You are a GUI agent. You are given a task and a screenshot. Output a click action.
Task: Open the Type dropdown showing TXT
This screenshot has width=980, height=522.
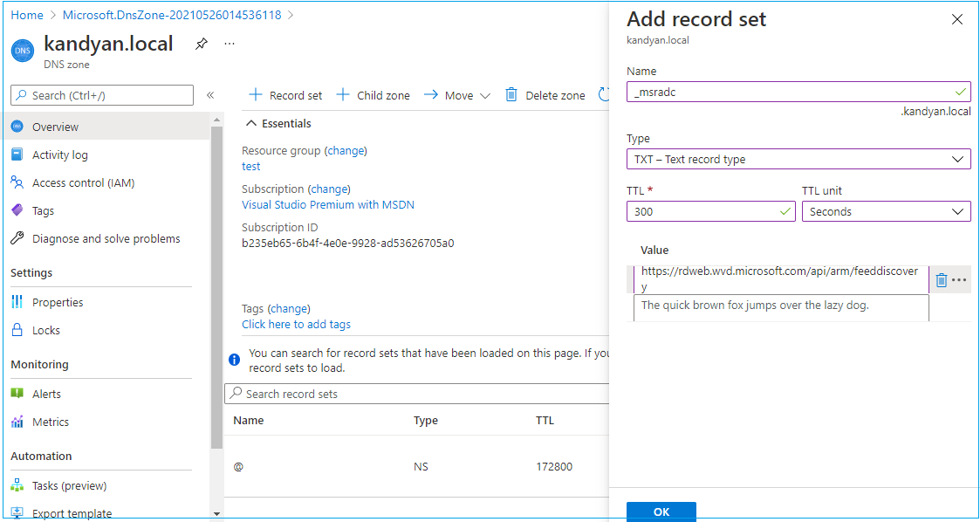[798, 160]
